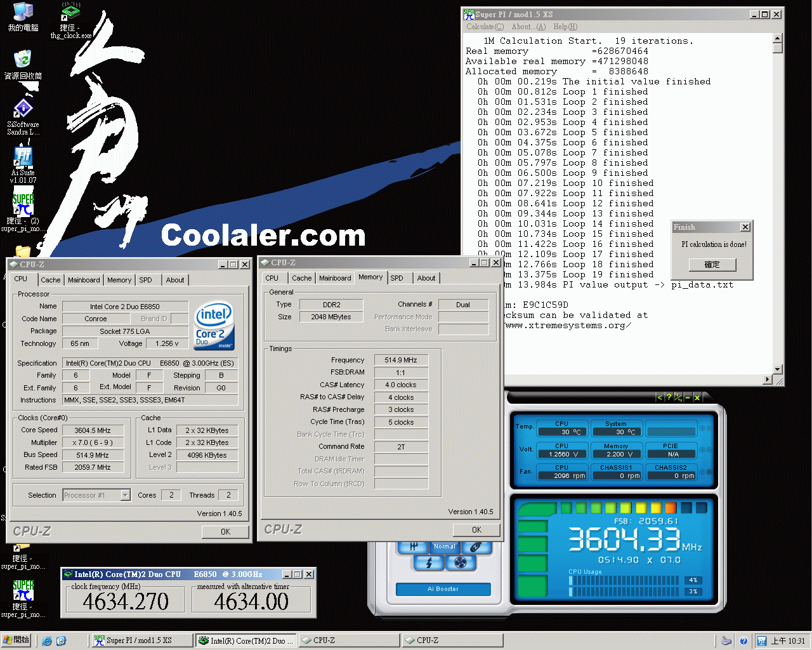Open the About menu in Super PI
Screen dimensions: 812x650
point(528,27)
